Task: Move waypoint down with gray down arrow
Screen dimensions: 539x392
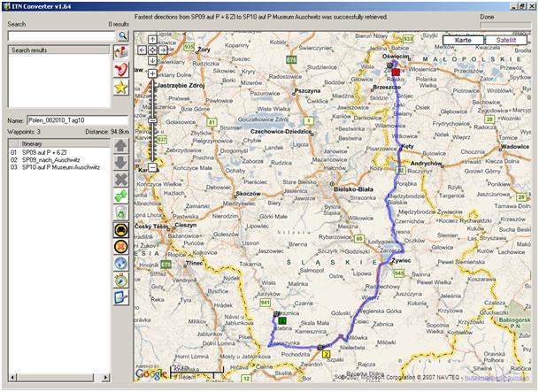Action: click(121, 163)
